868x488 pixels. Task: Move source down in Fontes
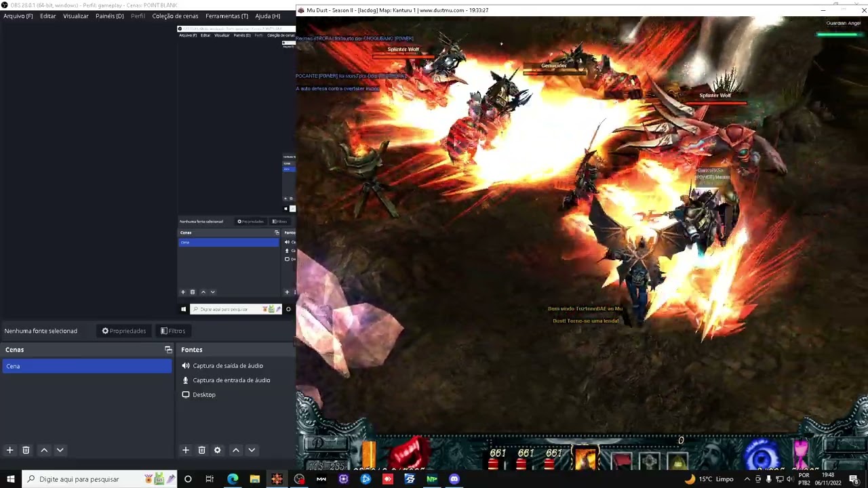tap(252, 450)
